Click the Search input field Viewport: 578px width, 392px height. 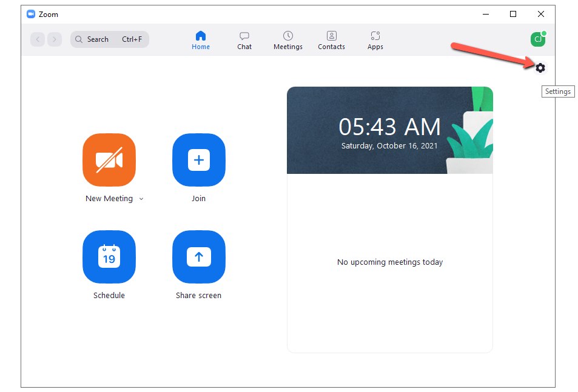(110, 39)
